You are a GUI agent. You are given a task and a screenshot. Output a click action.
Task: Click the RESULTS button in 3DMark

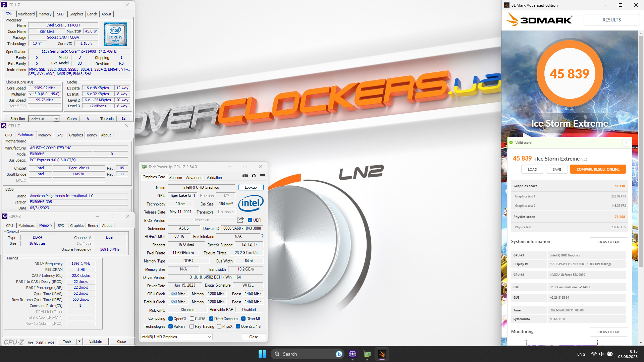(x=611, y=20)
